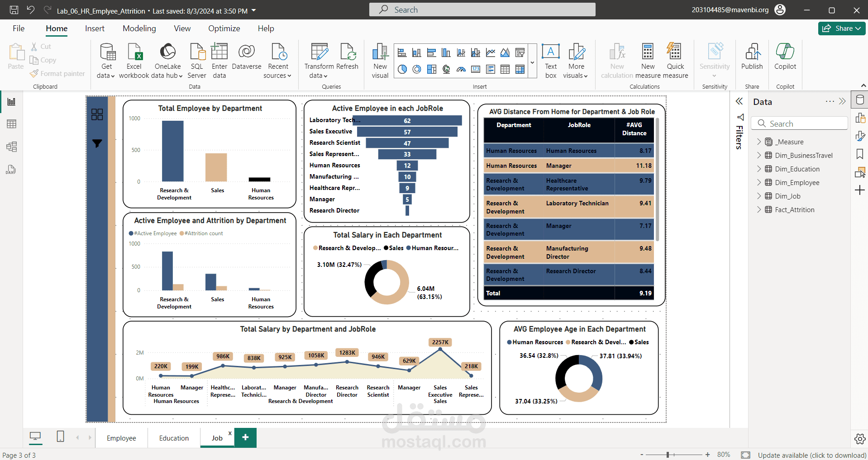Open the Build visual pane icon
Image resolution: width=868 pixels, height=460 pixels.
(x=860, y=118)
